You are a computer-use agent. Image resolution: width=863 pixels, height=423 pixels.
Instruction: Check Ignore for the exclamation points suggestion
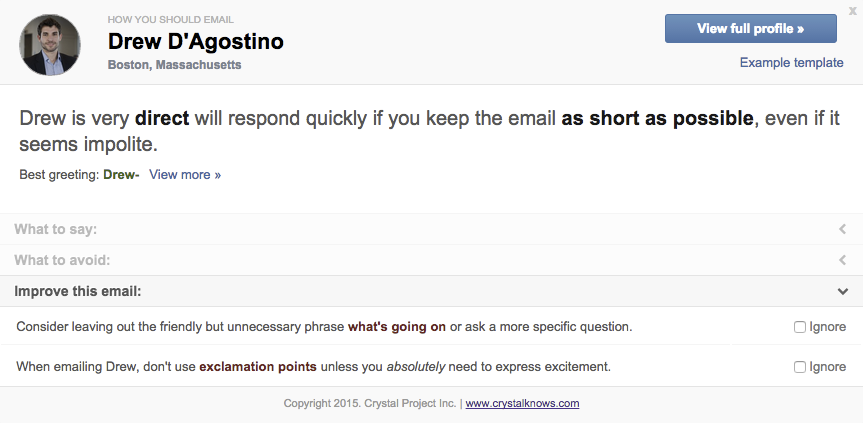(x=799, y=367)
